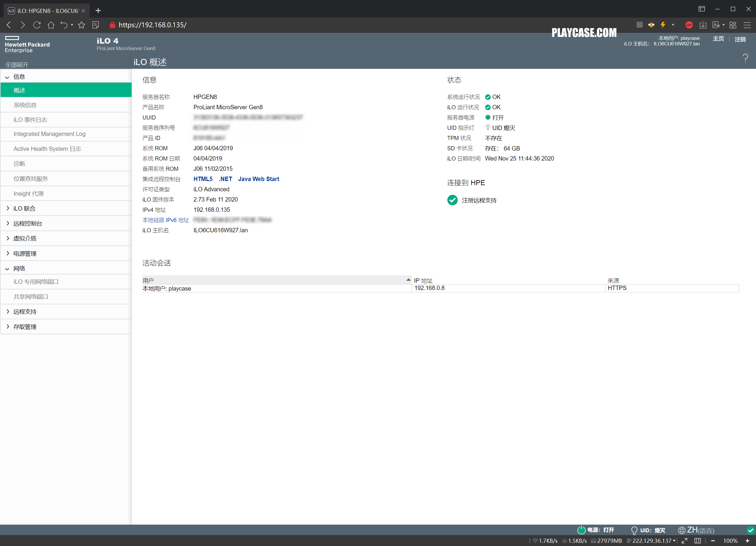Viewport: 756px width, 546px height.
Task: Open 诊断 page
Action: click(66, 163)
